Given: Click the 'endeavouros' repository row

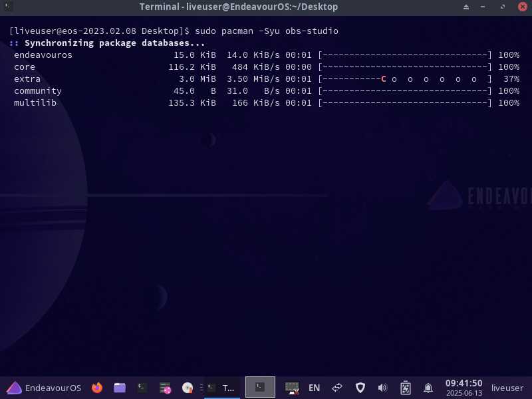Looking at the screenshot, I should (267, 55).
